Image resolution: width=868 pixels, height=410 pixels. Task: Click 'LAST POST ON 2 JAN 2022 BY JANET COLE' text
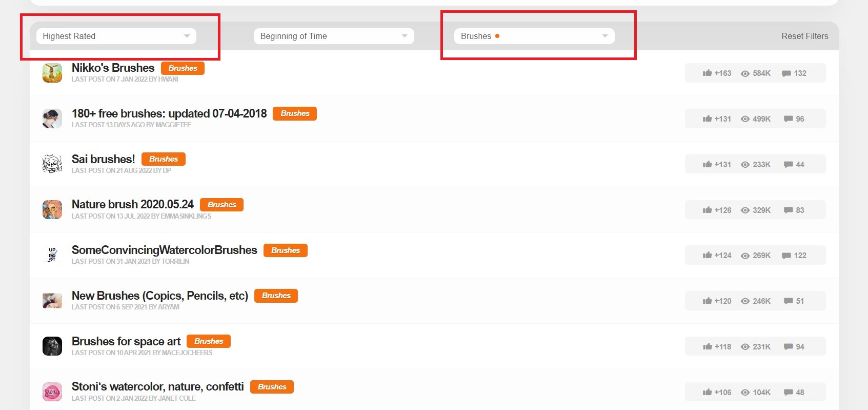(x=134, y=399)
